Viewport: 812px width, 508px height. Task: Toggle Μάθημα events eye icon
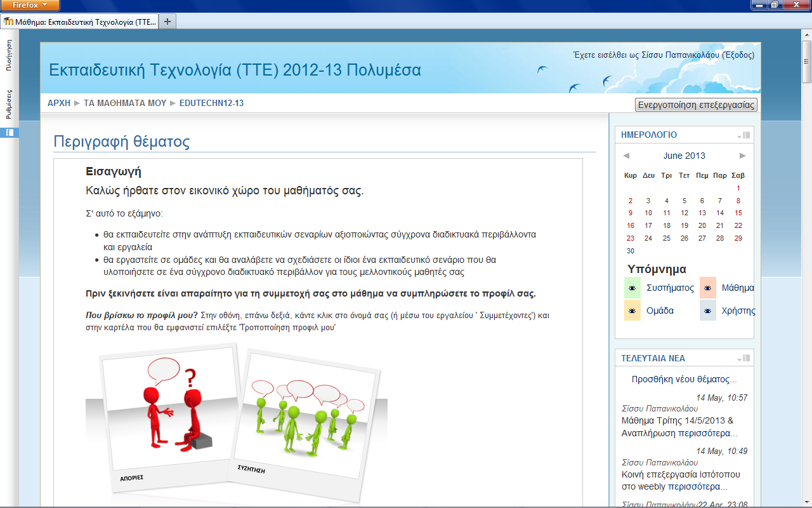(x=708, y=288)
